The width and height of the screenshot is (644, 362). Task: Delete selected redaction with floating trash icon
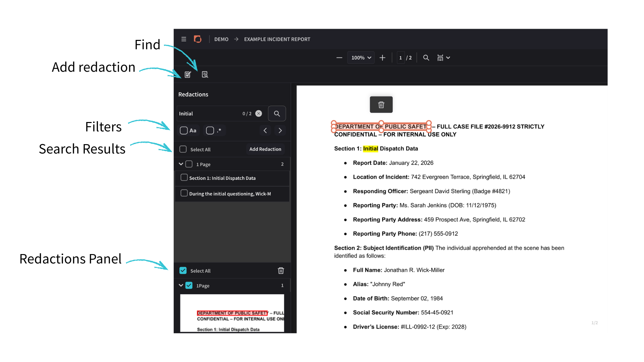[381, 105]
